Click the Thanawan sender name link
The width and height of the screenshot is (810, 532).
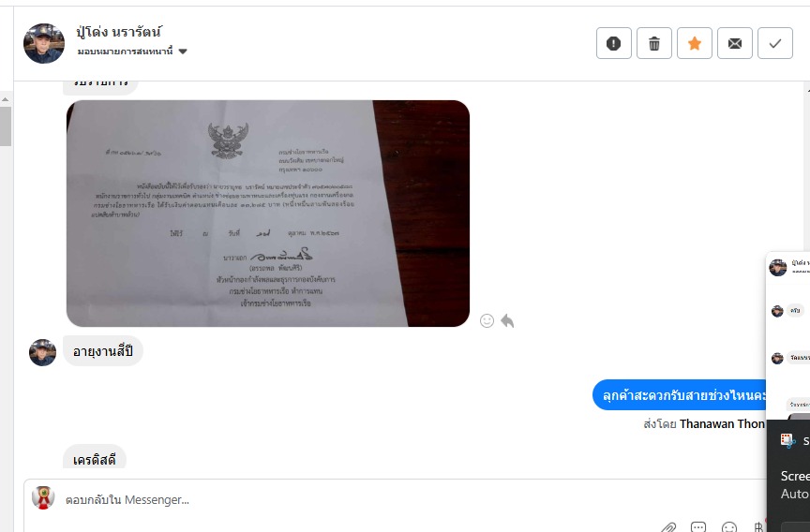[x=722, y=424]
